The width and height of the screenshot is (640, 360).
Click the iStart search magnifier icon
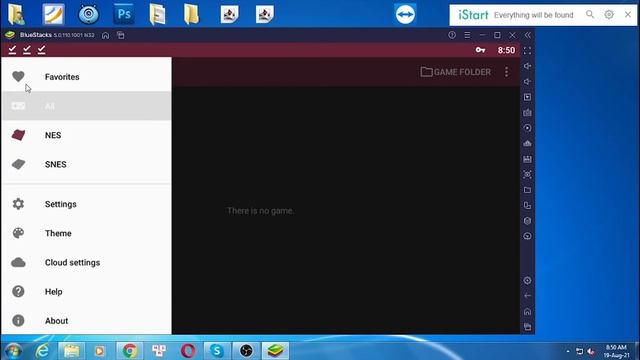coord(590,15)
